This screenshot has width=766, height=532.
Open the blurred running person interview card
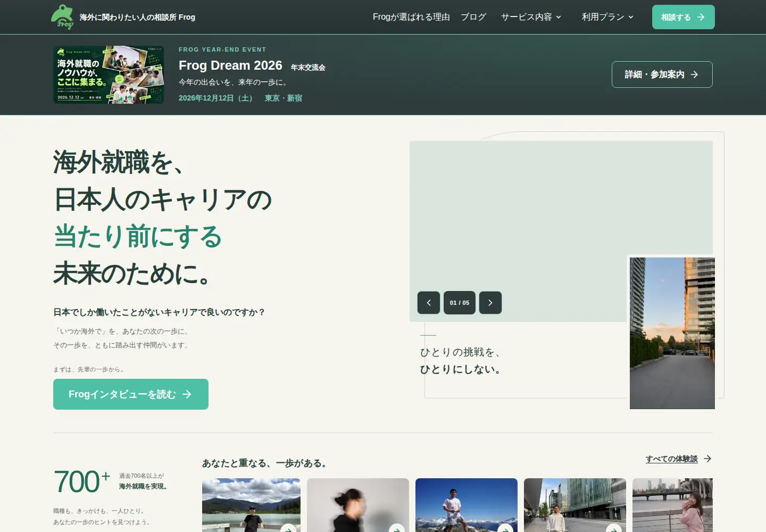[358, 505]
